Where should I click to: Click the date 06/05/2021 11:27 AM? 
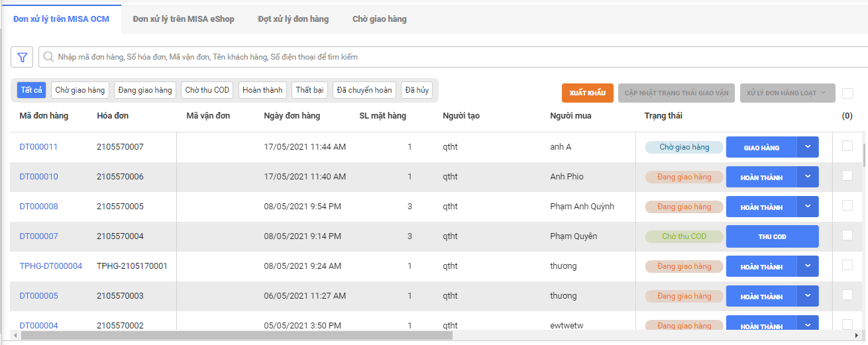(x=305, y=296)
